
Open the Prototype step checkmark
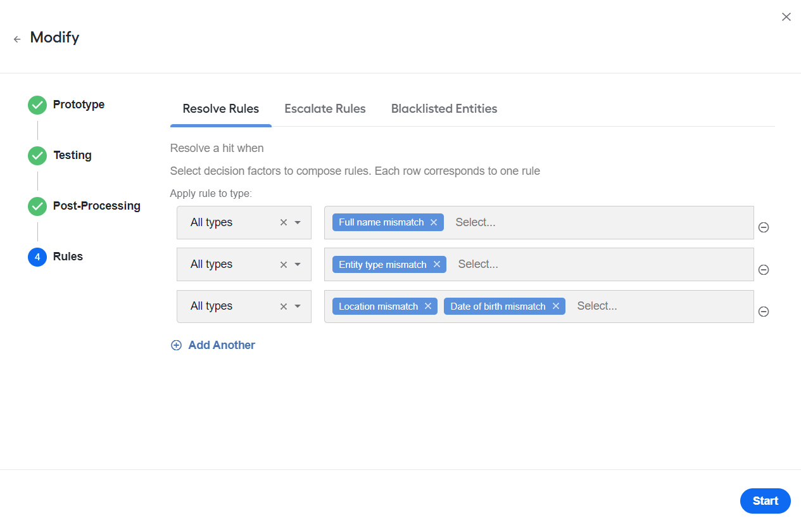click(x=37, y=105)
